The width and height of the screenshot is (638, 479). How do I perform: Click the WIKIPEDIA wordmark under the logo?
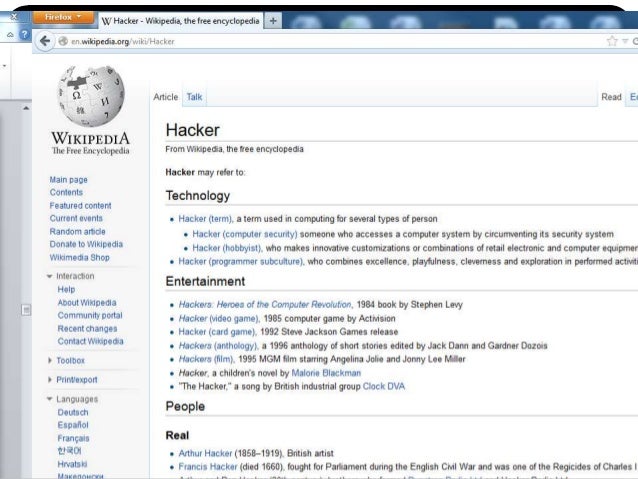[90, 138]
